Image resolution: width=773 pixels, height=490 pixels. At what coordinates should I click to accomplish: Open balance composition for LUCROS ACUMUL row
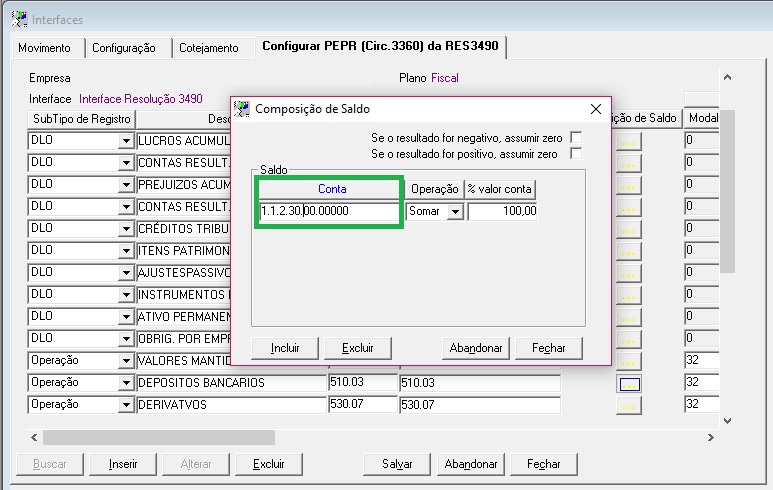click(628, 143)
